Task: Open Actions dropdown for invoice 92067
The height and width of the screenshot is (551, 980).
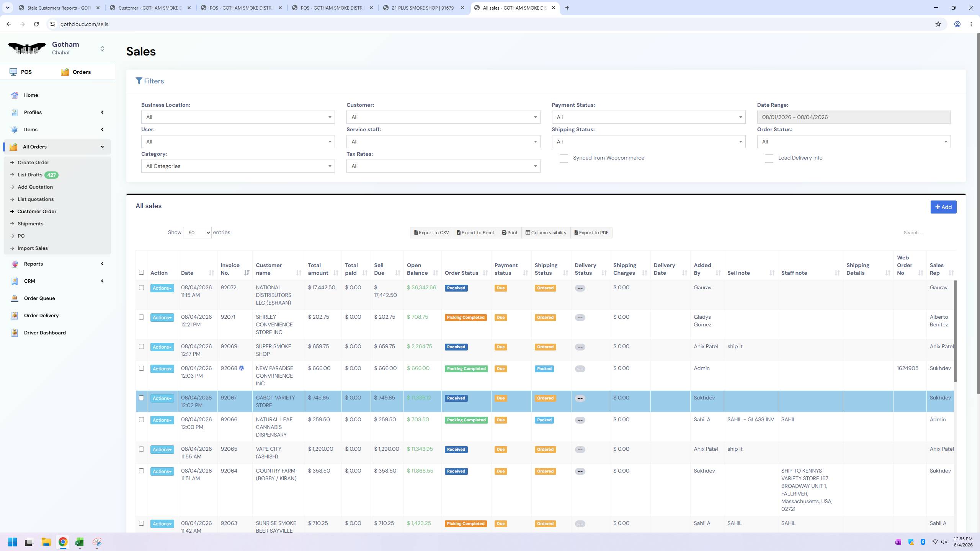Action: tap(162, 398)
